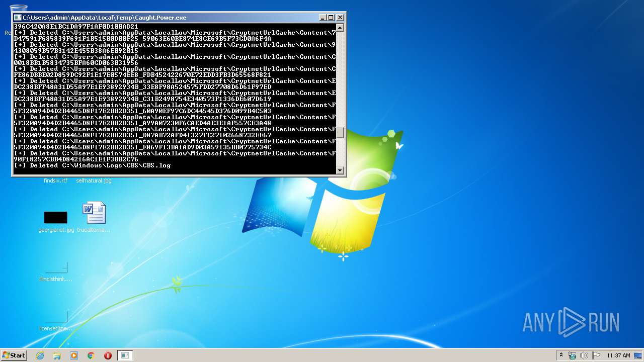The image size is (644, 362).
Task: Select findsix.rtf desktop file label
Action: coord(55,180)
